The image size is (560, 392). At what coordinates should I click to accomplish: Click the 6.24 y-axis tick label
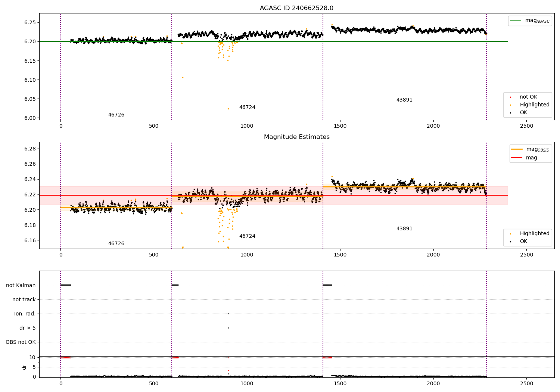29,180
